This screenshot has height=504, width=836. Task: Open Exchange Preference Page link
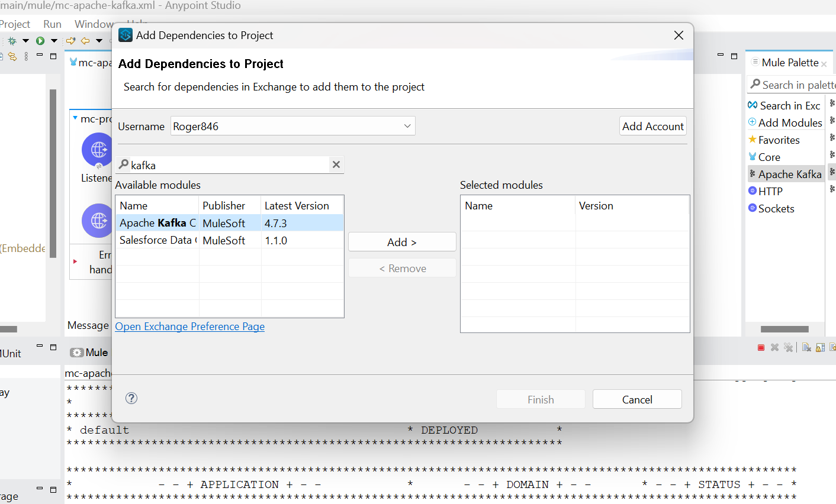pyautogui.click(x=189, y=327)
